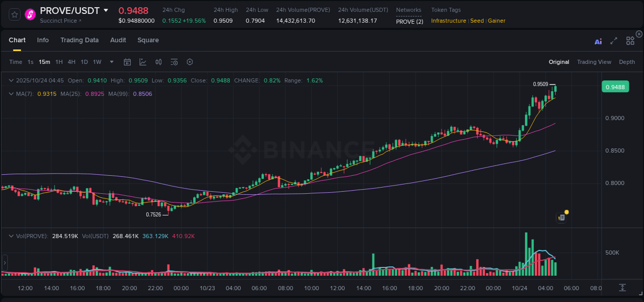Open chart settings via the hexagon icon
Screen dimensions: 644x302
[190, 62]
